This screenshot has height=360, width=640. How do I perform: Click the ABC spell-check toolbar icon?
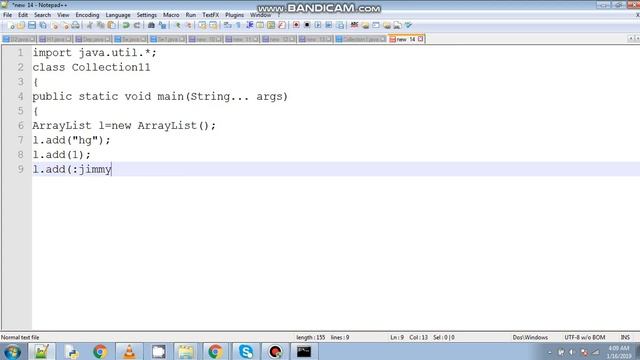click(x=354, y=25)
